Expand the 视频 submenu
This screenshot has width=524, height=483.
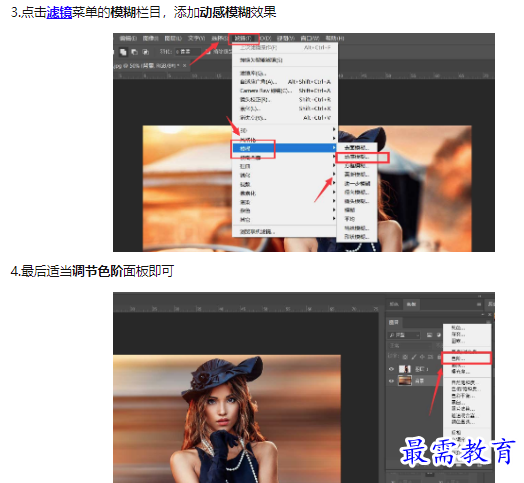pos(285,184)
